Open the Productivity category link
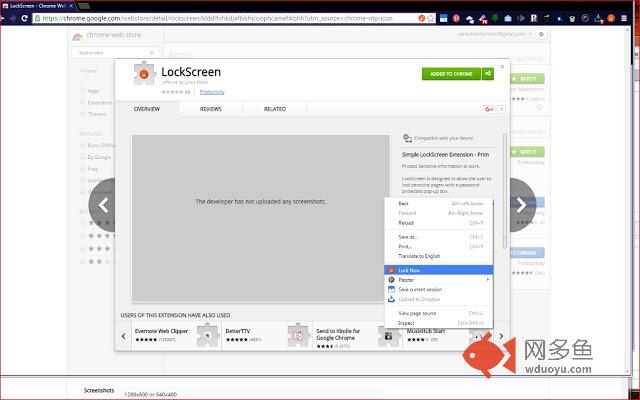The image size is (640, 400). [x=212, y=91]
